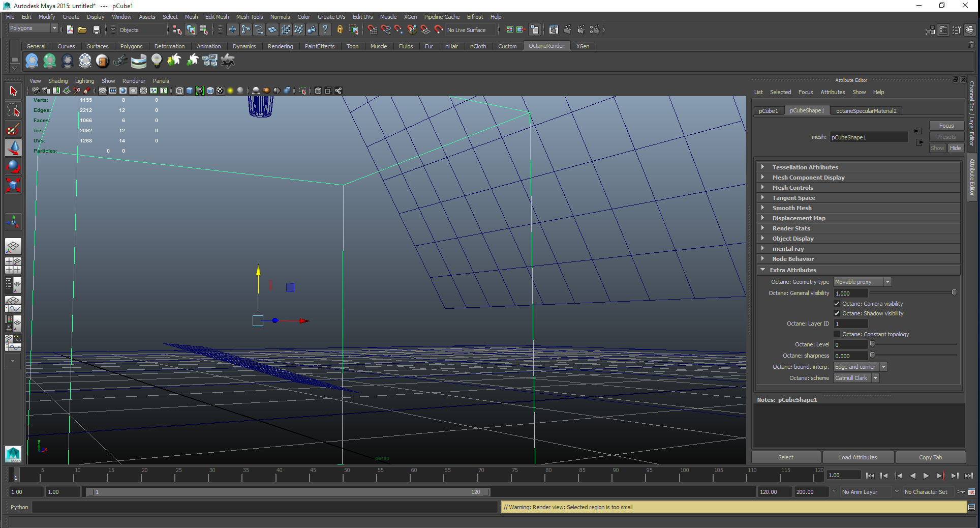Open the Octane Geometry type dropdown

click(862, 282)
